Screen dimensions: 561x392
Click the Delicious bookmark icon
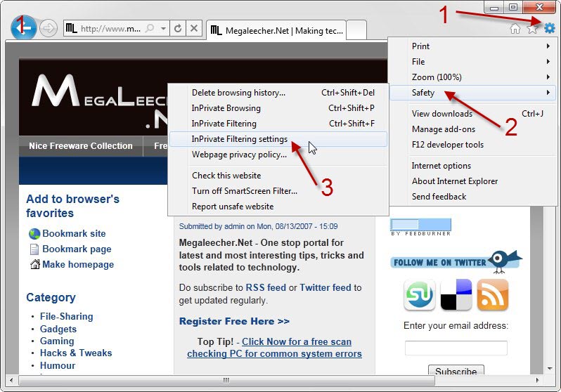coord(456,295)
